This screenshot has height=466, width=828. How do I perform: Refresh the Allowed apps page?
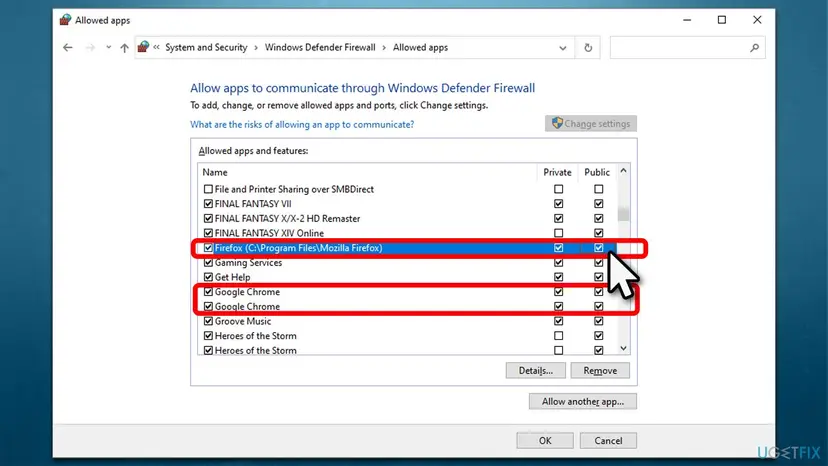[588, 48]
